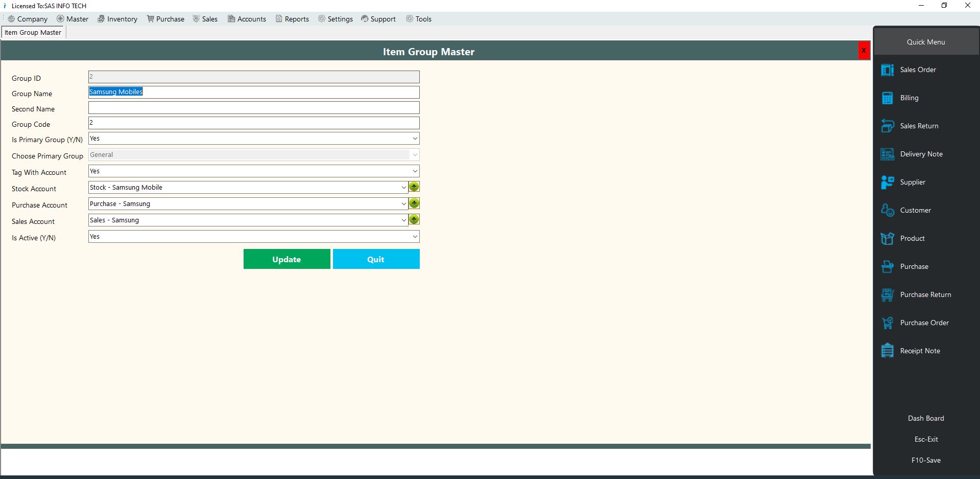
Task: Open the Company menu
Action: [28, 19]
